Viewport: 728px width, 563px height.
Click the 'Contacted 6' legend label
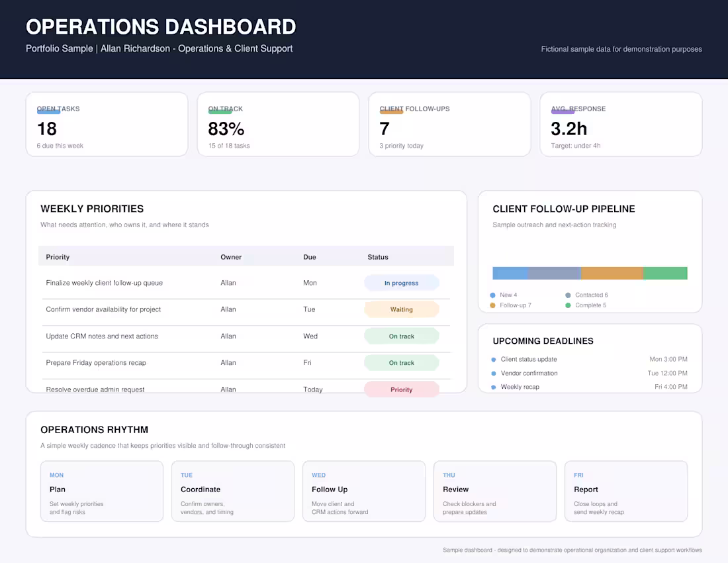[x=592, y=295]
